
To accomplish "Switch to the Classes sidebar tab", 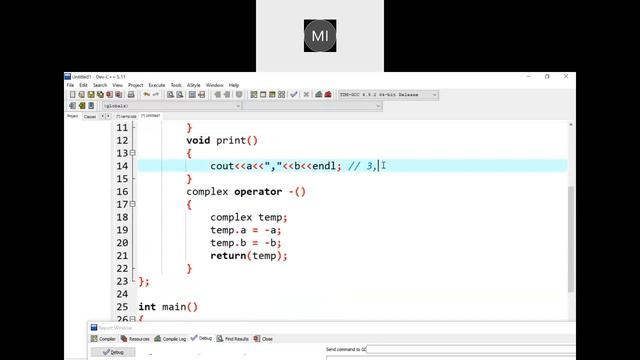I will [x=90, y=117].
